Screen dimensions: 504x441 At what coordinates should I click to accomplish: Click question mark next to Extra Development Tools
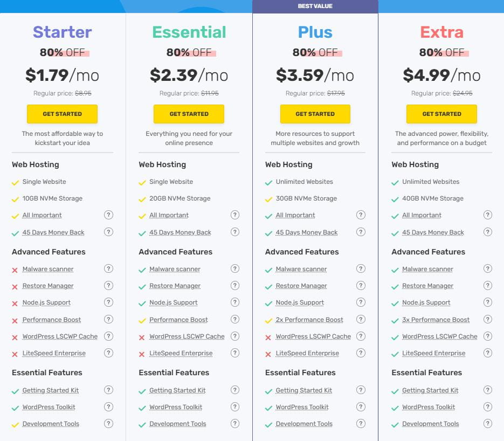tap(488, 423)
